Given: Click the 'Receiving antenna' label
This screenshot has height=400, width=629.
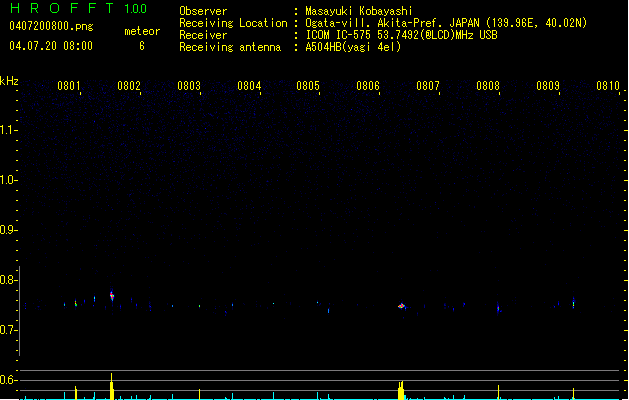Looking at the screenshot, I should coord(230,47).
